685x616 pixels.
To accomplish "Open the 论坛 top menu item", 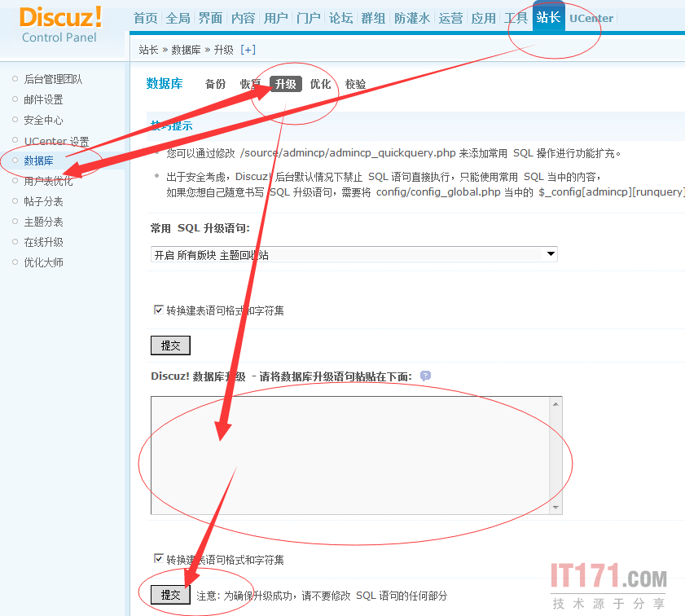I will 339,18.
